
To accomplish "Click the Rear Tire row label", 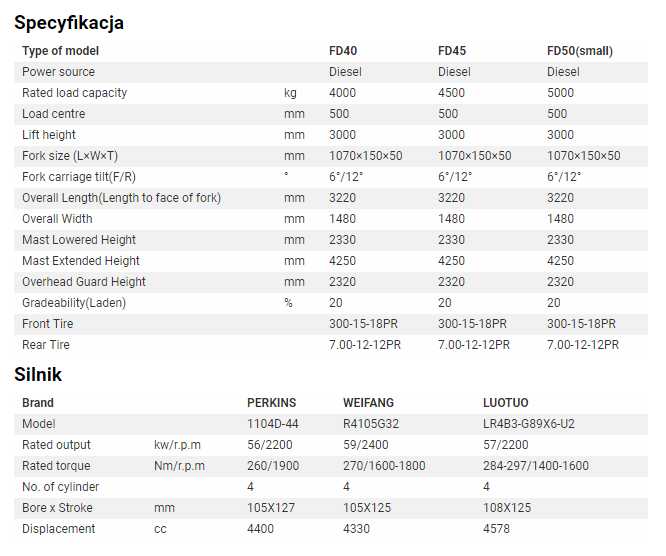I will tap(46, 345).
